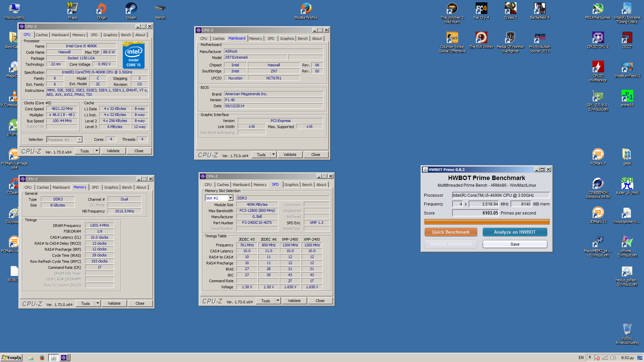644x362 pixels.
Task: Open CINEBENCH Windows 64 Bit icon
Action: (x=598, y=188)
